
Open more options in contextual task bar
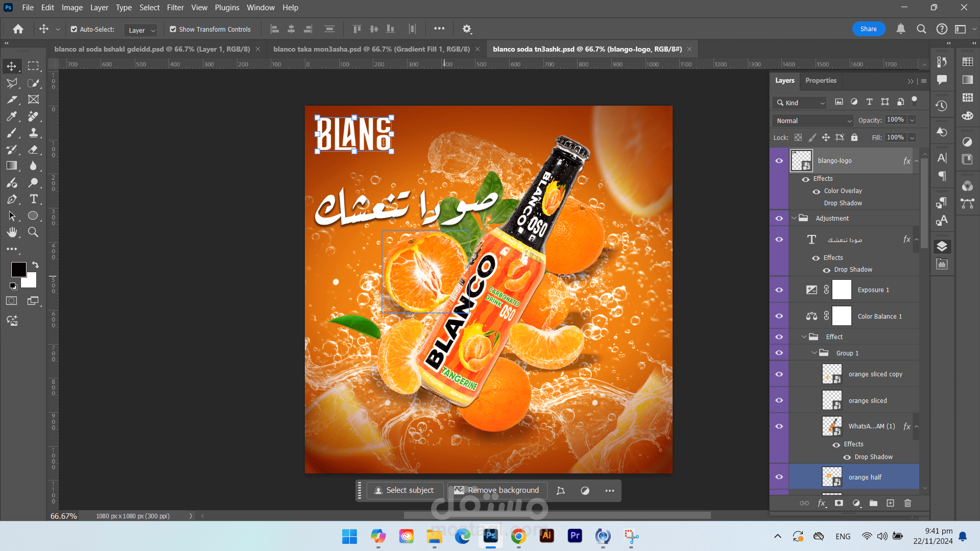point(610,491)
